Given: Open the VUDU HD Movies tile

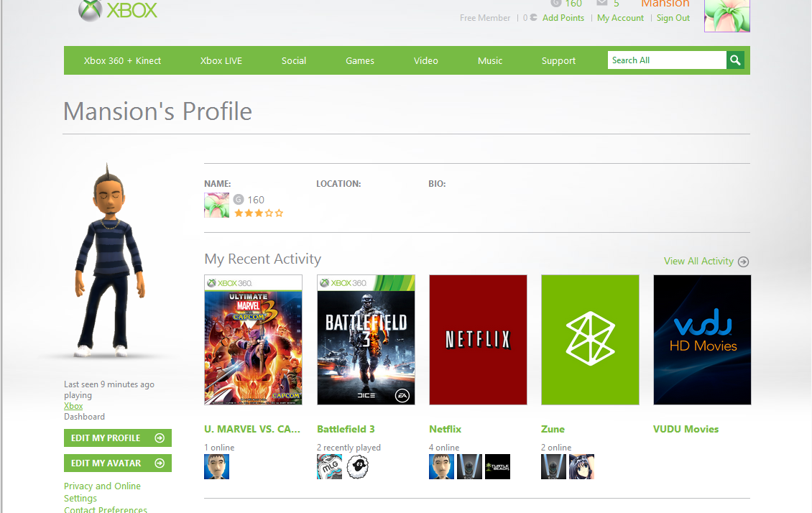Looking at the screenshot, I should pos(702,340).
